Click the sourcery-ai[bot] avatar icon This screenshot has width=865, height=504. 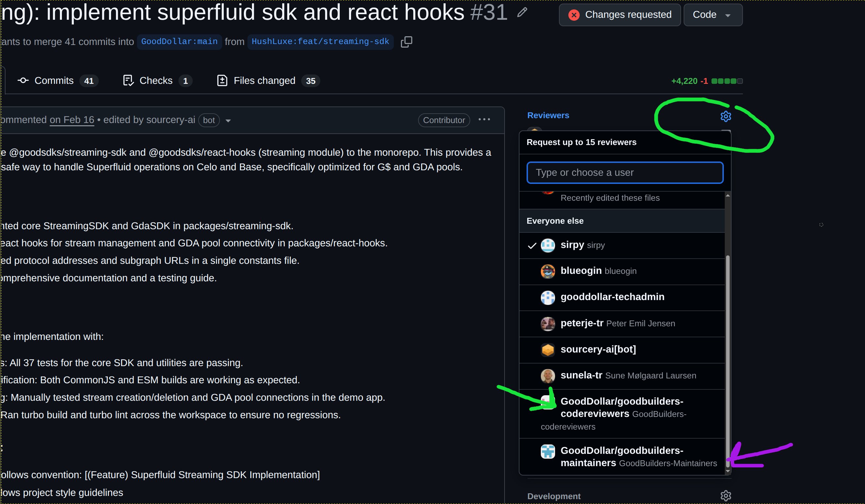pyautogui.click(x=548, y=350)
